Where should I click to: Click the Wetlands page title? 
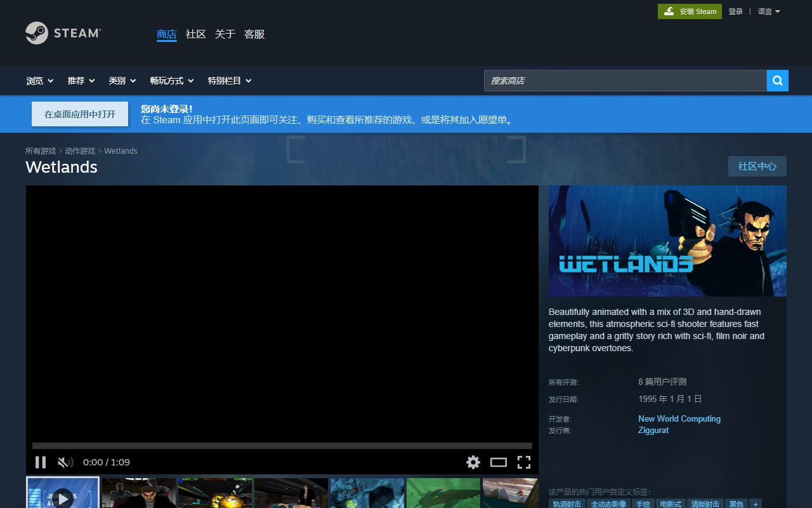pyautogui.click(x=62, y=167)
